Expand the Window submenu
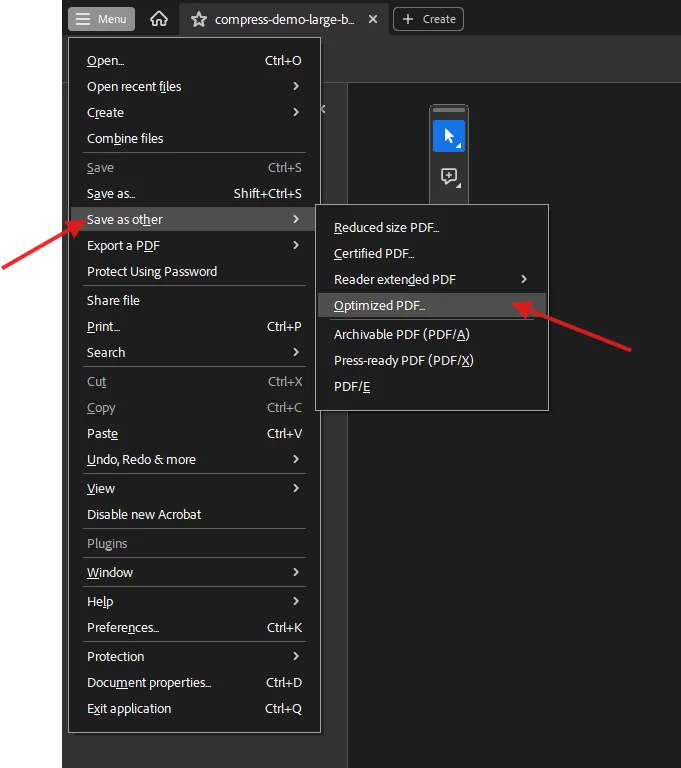The image size is (681, 768). click(194, 572)
